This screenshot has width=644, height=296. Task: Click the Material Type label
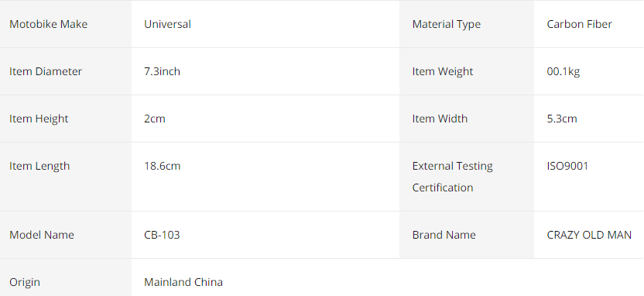(x=447, y=24)
